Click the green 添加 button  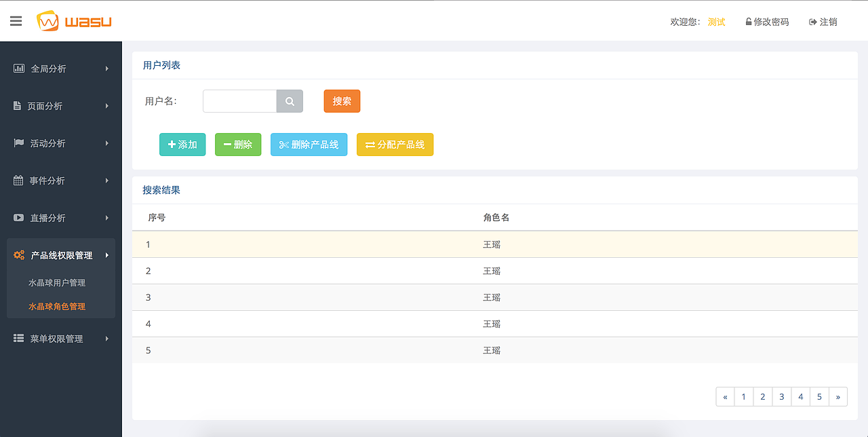point(182,144)
